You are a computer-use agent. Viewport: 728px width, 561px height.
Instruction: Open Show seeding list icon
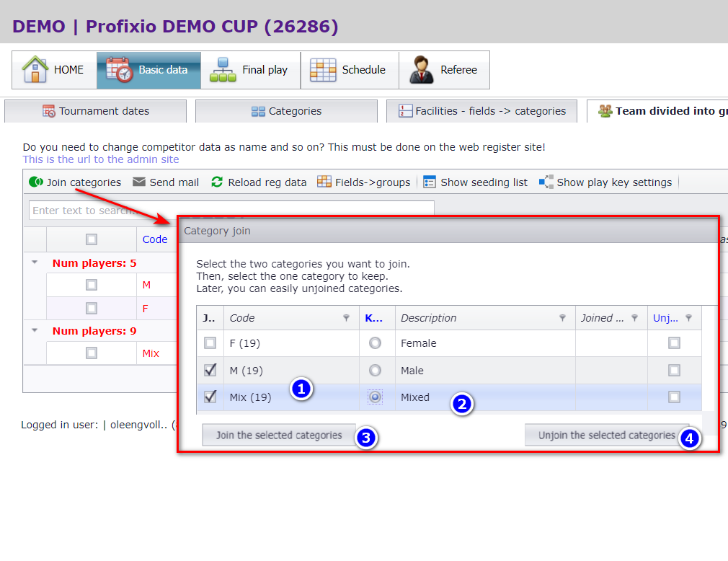point(430,182)
